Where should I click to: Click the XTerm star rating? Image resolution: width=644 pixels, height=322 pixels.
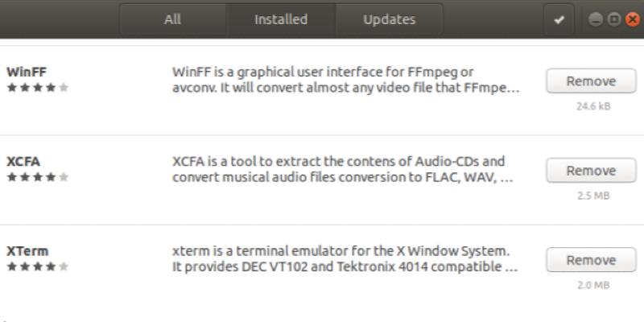coord(37,266)
